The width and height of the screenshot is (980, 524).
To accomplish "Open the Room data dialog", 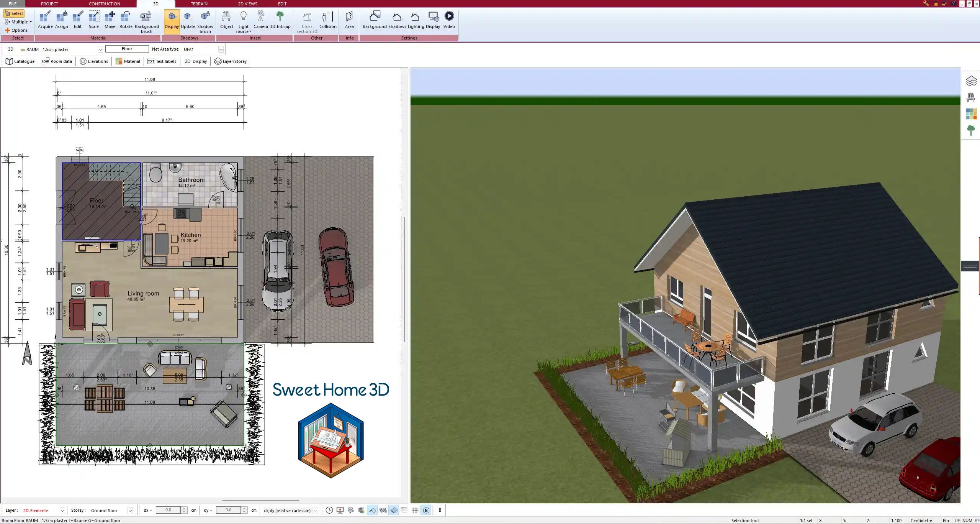I will pos(57,61).
